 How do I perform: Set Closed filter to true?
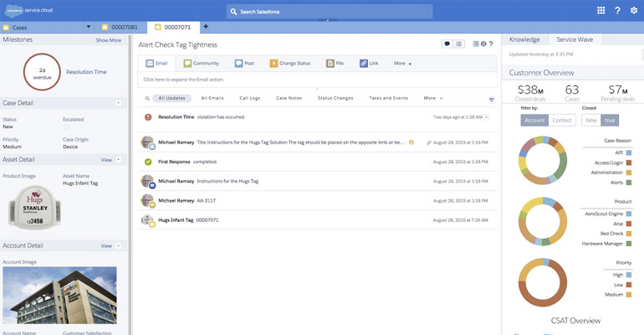(610, 121)
